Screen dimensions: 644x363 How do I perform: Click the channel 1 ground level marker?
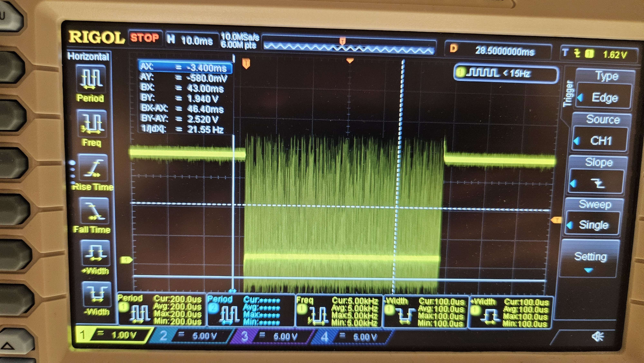127,260
